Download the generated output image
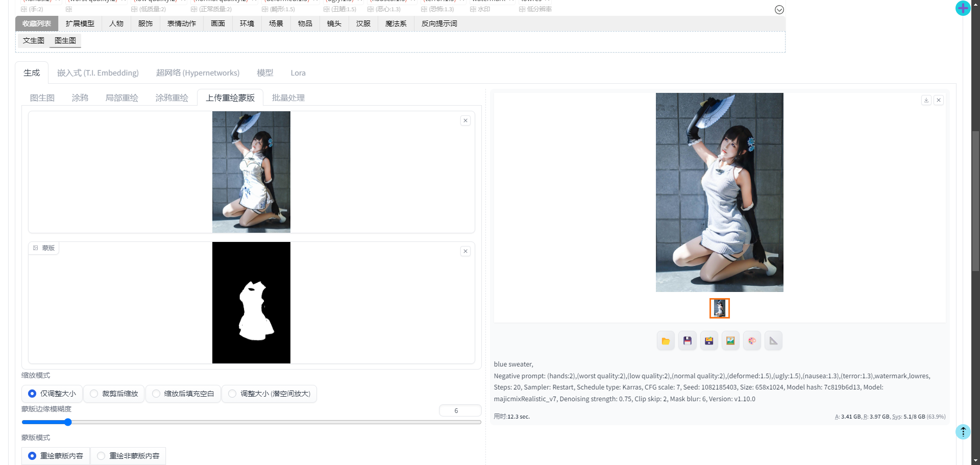Viewport: 980px width, 465px height. click(x=926, y=100)
